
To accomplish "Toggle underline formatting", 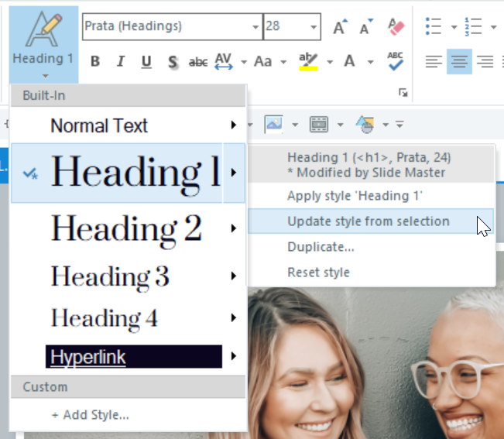I will (146, 61).
